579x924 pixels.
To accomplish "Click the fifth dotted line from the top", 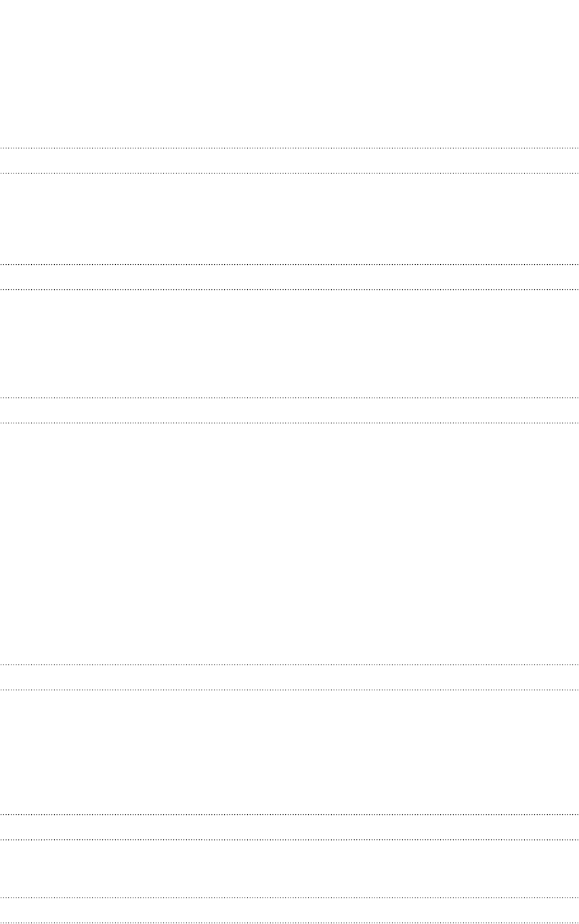I will [289, 398].
